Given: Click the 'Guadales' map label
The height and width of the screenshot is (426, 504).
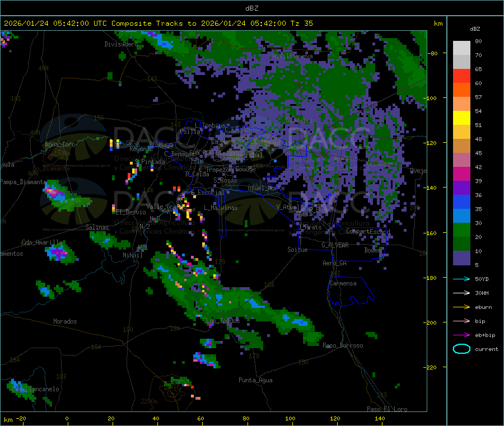Looking at the screenshot, I should point(299,120).
